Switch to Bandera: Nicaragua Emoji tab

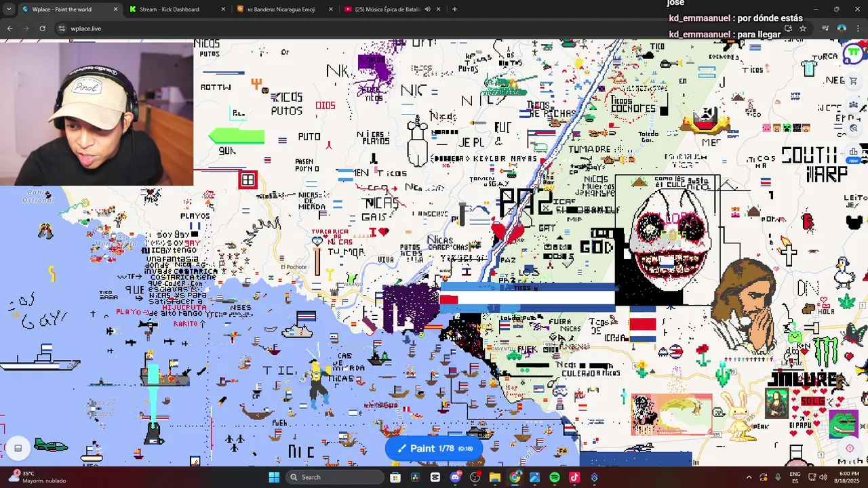(x=281, y=9)
